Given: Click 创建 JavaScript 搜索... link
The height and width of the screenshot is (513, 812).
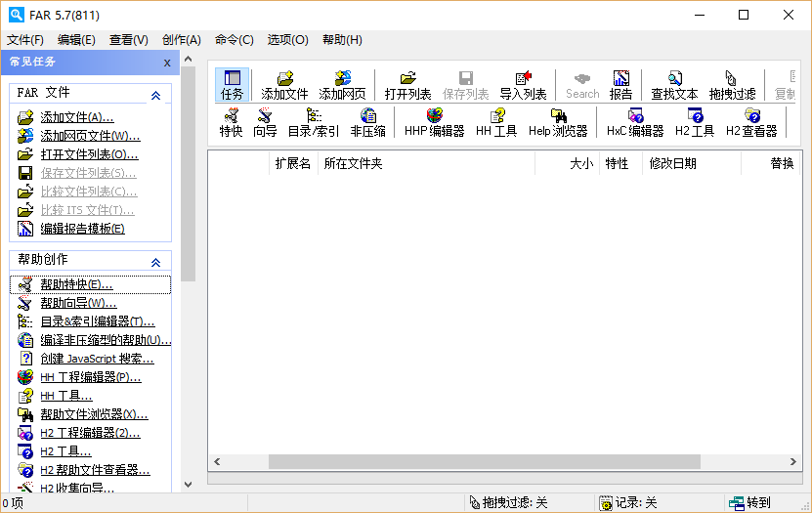Looking at the screenshot, I should click(97, 359).
